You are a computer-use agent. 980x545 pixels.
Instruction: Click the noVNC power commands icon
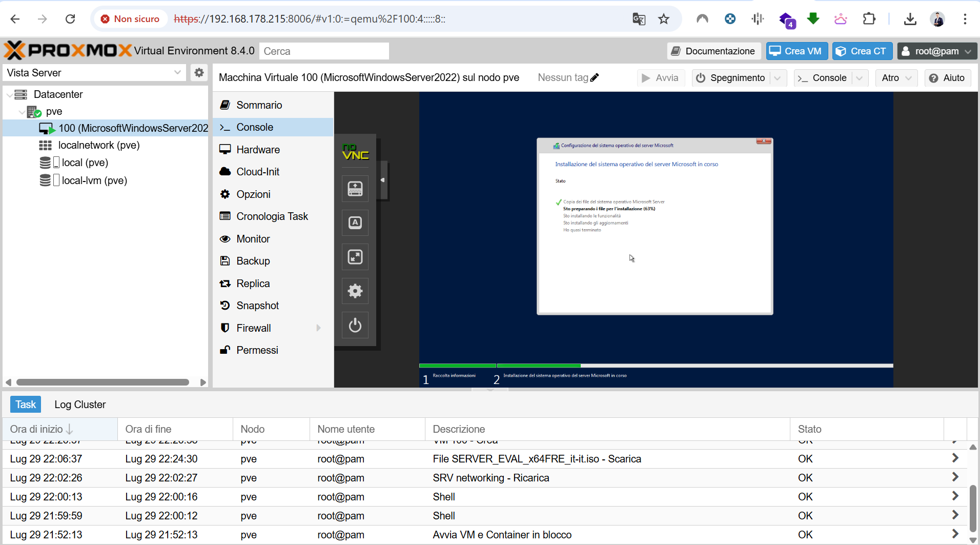point(355,326)
